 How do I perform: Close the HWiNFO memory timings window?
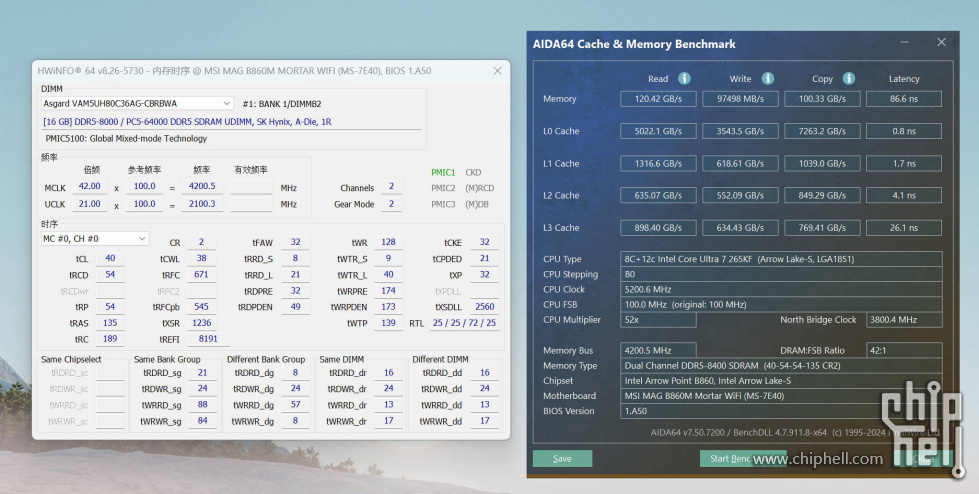497,71
